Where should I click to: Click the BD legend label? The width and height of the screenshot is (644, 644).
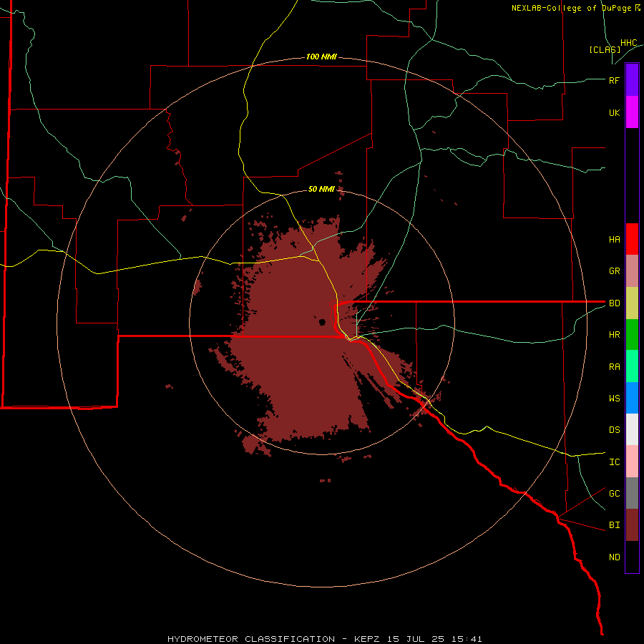pos(615,303)
